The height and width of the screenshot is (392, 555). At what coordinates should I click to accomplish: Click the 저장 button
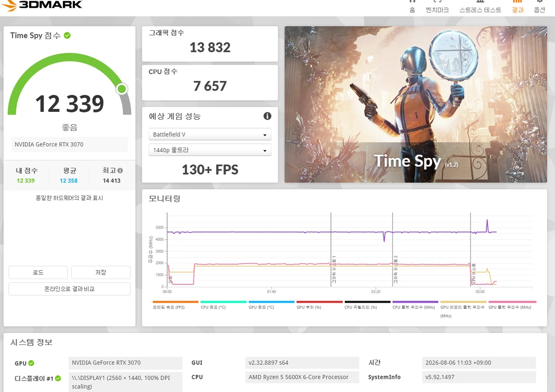click(100, 272)
